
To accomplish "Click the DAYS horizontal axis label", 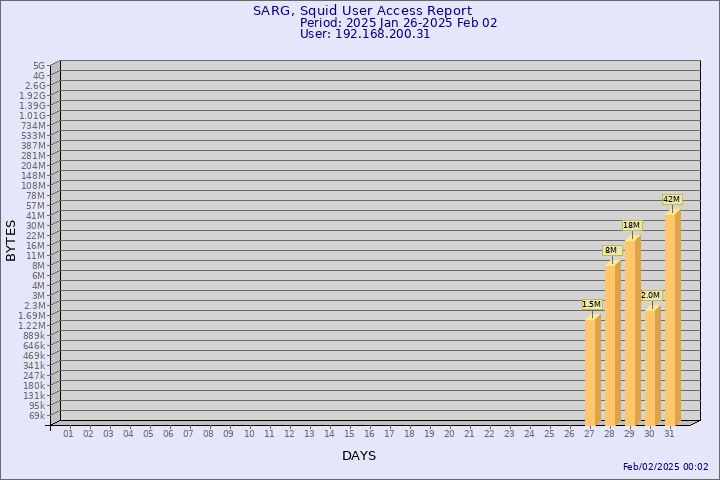I will click(359, 456).
